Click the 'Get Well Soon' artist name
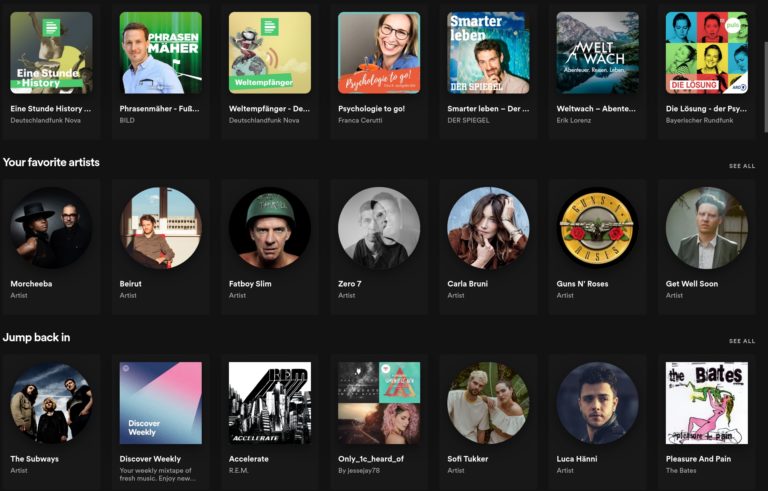768x491 pixels. (692, 284)
